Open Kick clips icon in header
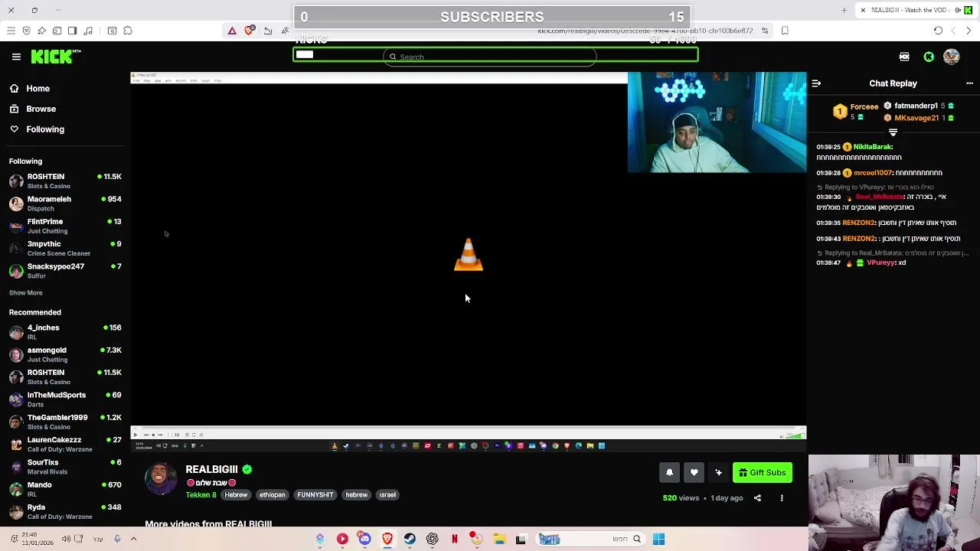The width and height of the screenshot is (980, 551). 904,57
